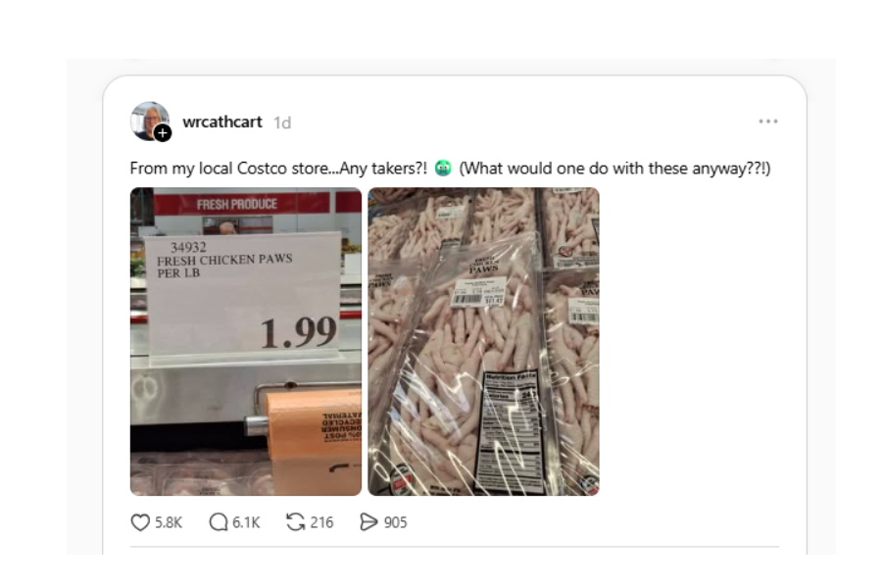The width and height of the screenshot is (882, 588).
Task: Click the 1d timestamp of the post
Action: coord(282,122)
